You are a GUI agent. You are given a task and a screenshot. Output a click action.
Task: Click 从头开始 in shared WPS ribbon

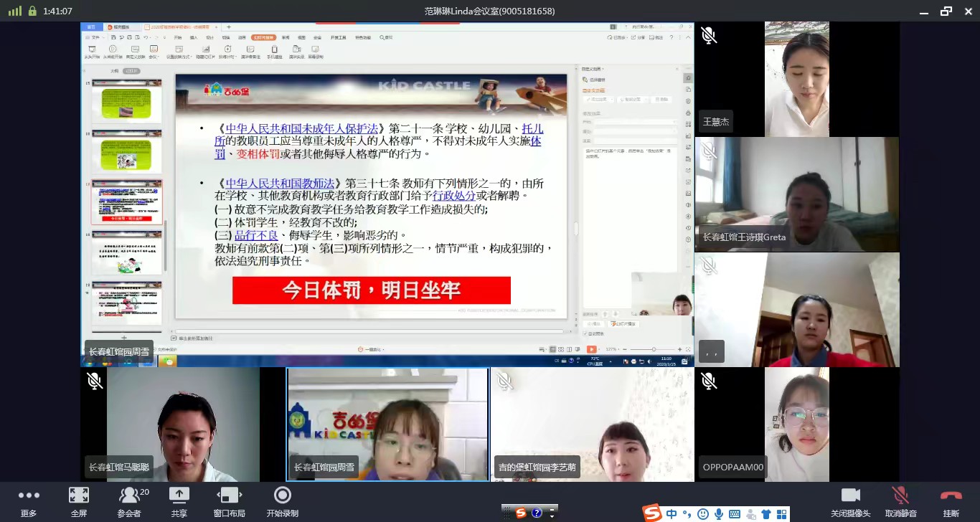pos(92,52)
